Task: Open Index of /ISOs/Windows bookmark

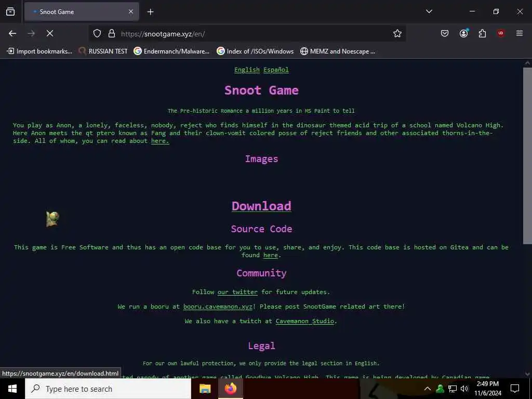Action: point(255,51)
